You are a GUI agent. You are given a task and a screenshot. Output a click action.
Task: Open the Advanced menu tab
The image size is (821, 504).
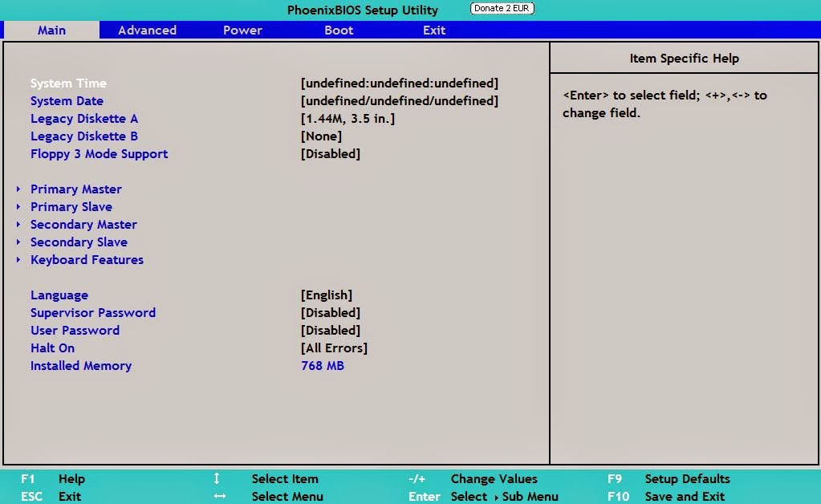(x=147, y=30)
